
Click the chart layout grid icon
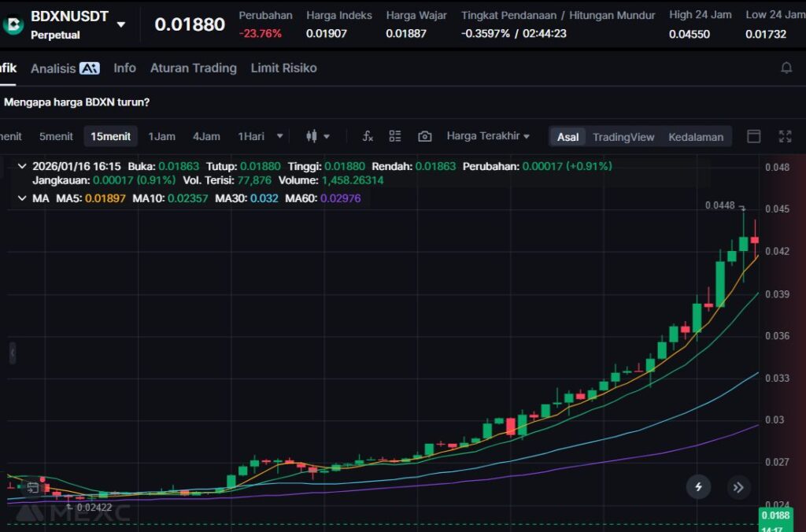pyautogui.click(x=395, y=136)
